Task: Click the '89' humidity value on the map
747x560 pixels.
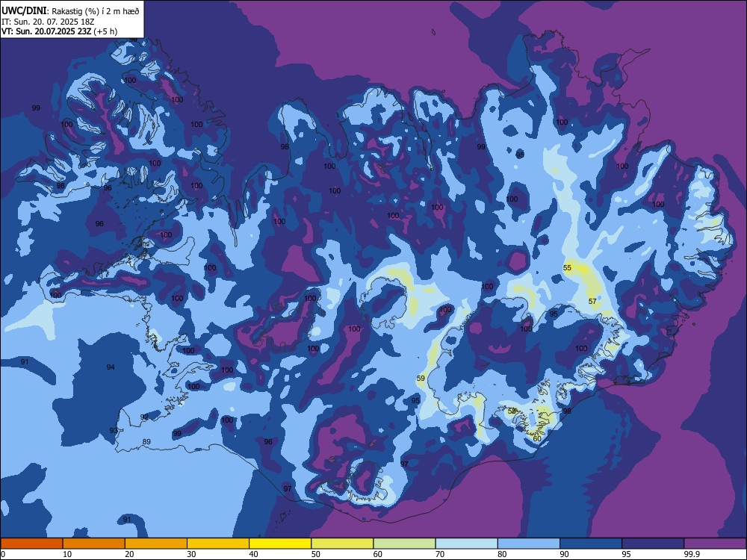Action: (x=146, y=441)
